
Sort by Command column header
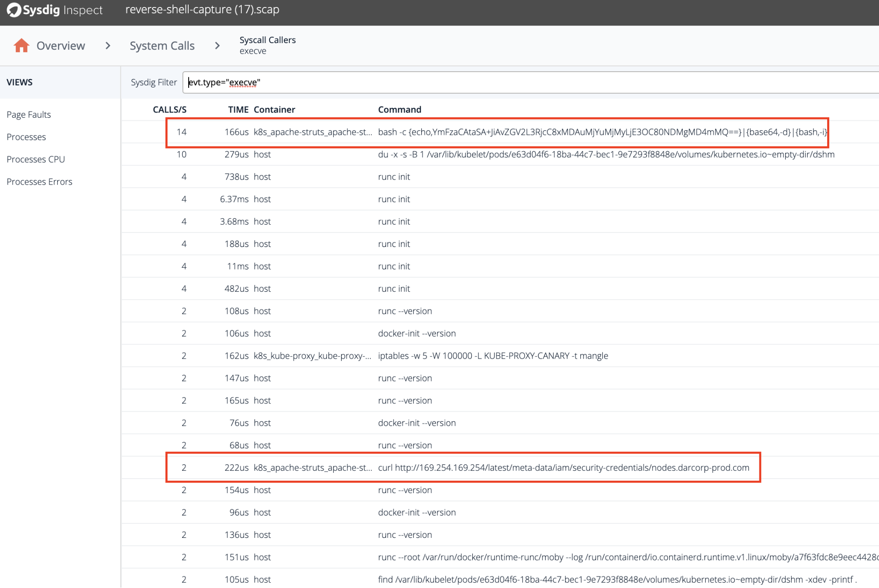(399, 110)
